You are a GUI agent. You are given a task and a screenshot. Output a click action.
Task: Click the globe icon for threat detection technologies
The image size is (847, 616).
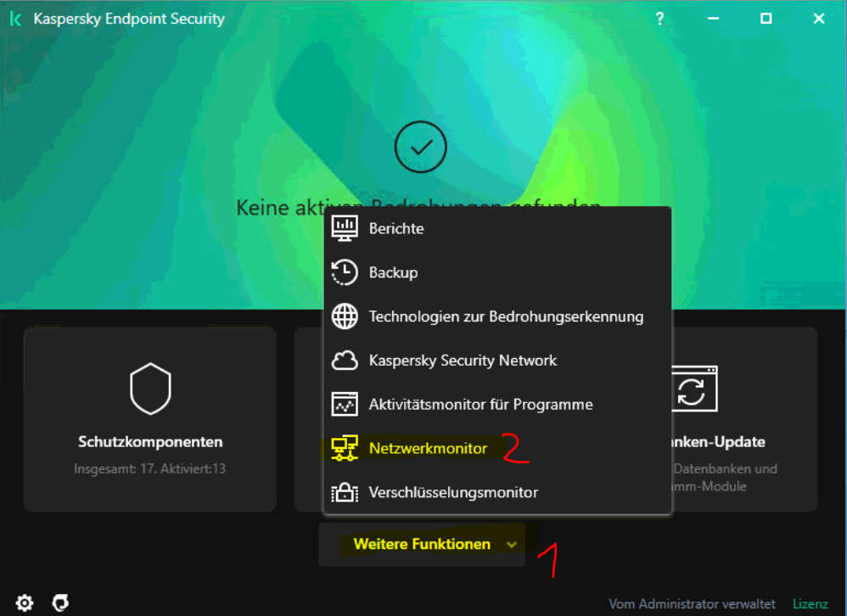point(345,316)
